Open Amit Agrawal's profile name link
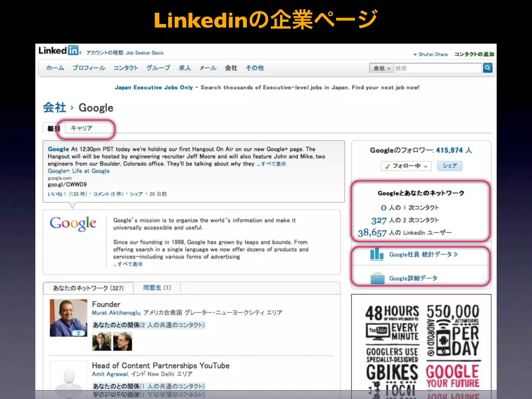 point(110,374)
